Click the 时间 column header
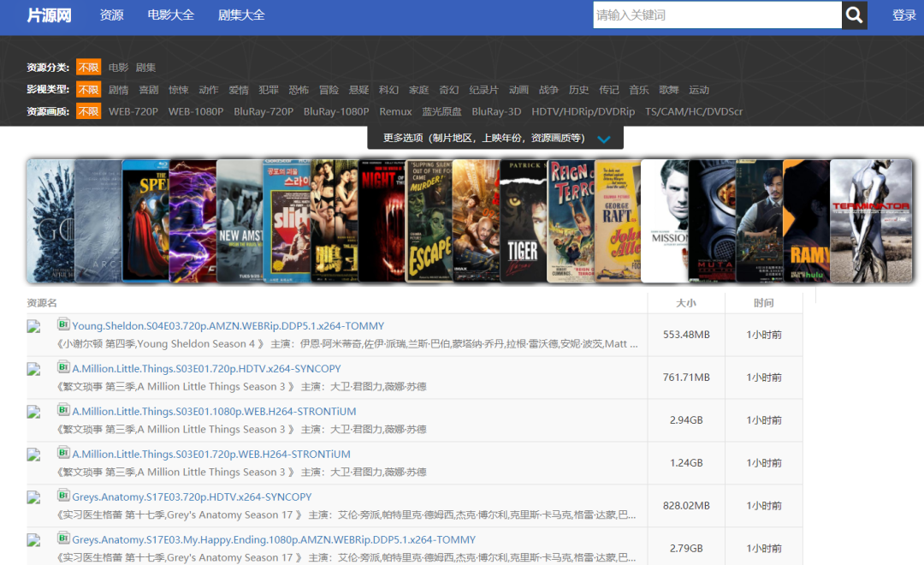This screenshot has height=565, width=924. pos(764,303)
